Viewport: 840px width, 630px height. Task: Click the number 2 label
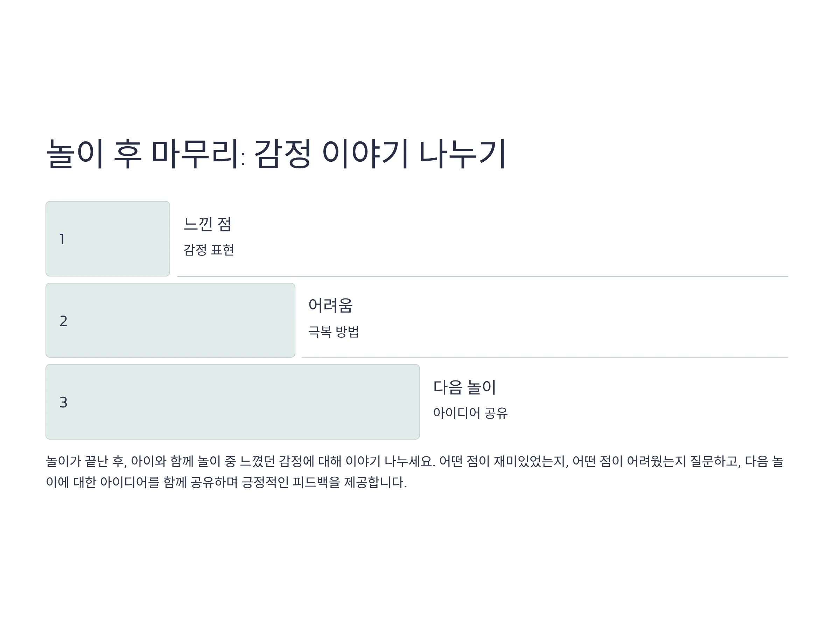tap(63, 321)
